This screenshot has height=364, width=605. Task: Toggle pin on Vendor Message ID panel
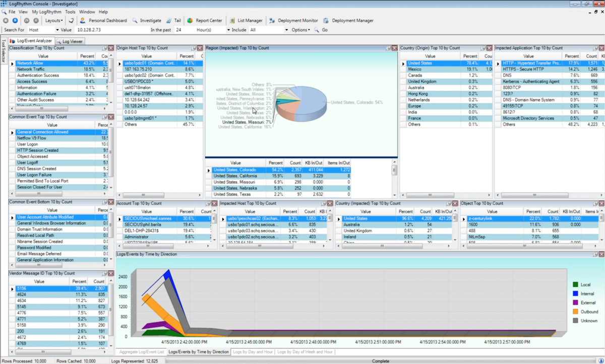104,273
